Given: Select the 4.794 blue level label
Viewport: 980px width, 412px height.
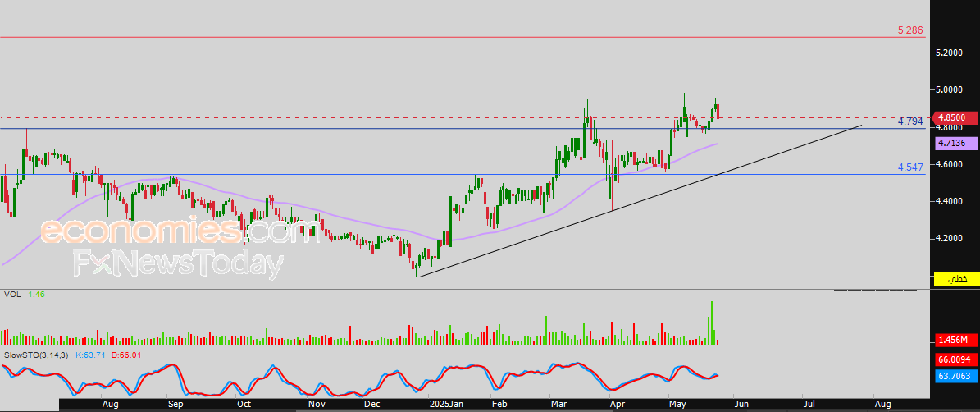Looking at the screenshot, I should point(910,121).
